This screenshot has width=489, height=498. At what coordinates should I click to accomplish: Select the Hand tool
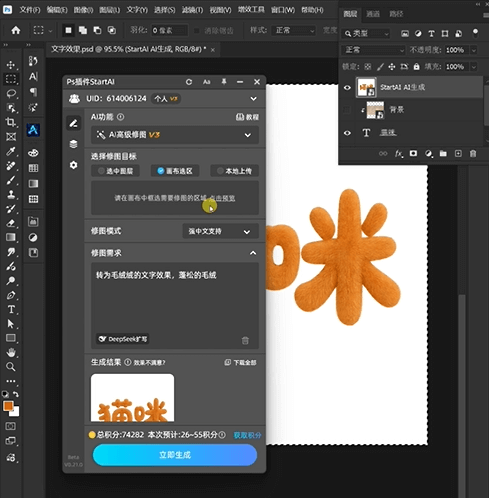pyautogui.click(x=11, y=352)
